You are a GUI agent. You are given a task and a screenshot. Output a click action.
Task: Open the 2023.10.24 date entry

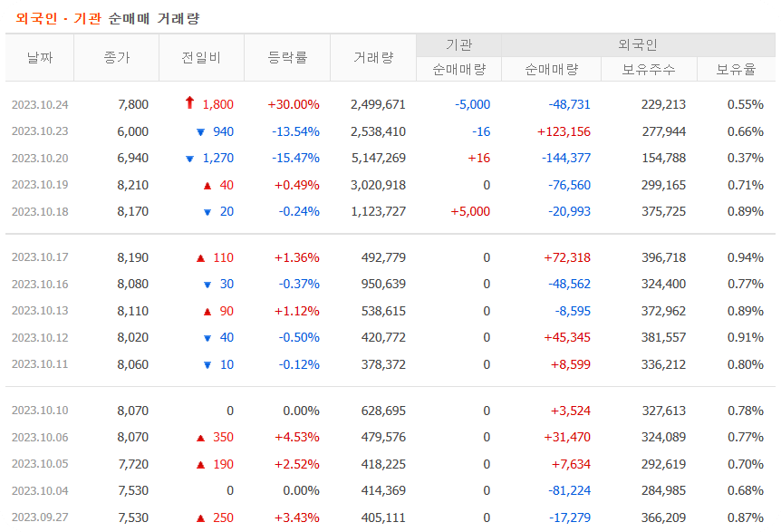tap(39, 104)
